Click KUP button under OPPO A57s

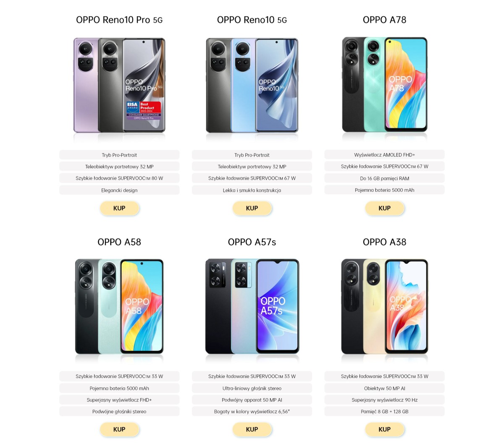pos(252,429)
